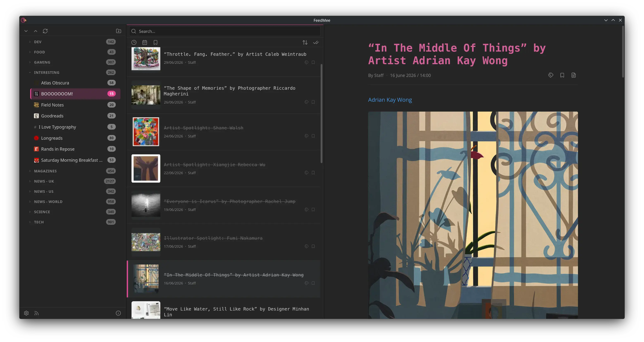Screen dimensions: 644x342
Task: Click the Search field
Action: point(224,31)
